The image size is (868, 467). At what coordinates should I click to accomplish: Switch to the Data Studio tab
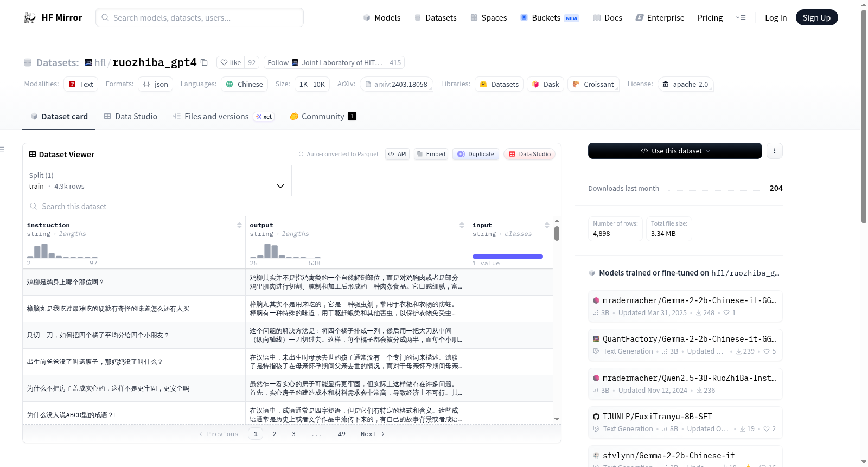[131, 116]
